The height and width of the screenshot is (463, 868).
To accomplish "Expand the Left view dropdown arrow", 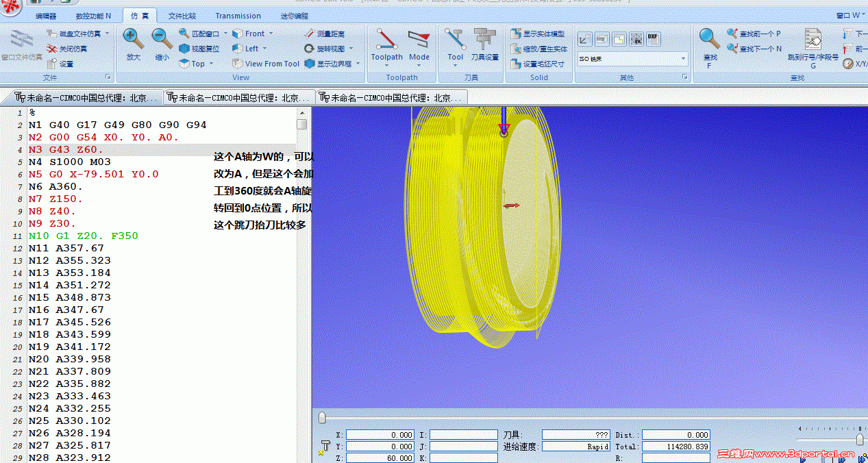I will click(265, 49).
